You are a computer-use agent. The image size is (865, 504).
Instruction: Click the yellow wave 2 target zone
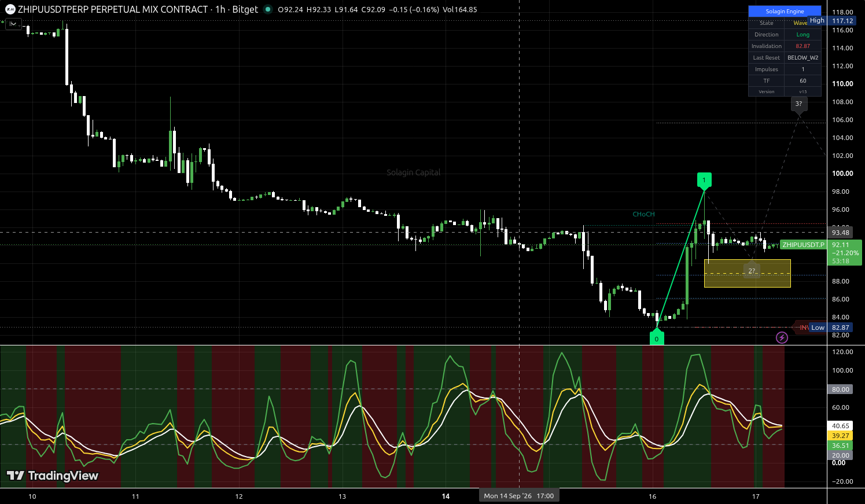[x=748, y=273]
